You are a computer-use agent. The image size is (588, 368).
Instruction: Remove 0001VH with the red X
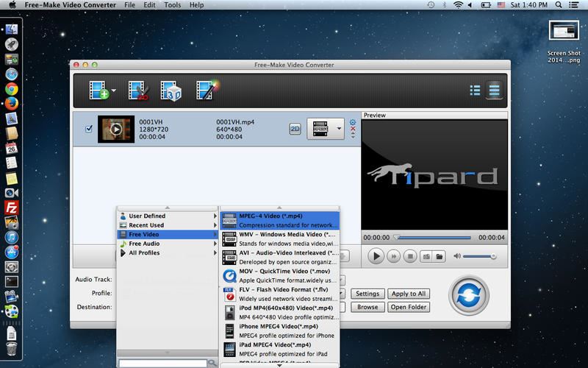coord(353,129)
